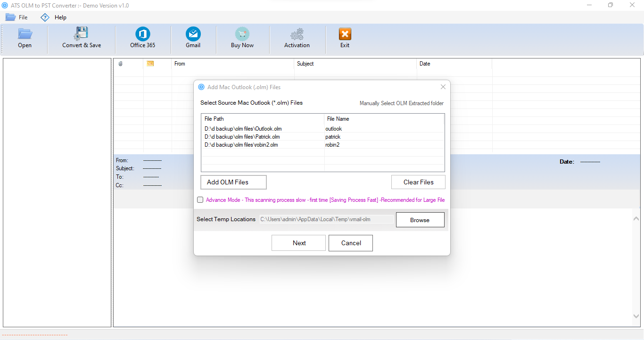The width and height of the screenshot is (644, 340).
Task: Click the Advance Mode description text
Action: pyautogui.click(x=325, y=200)
